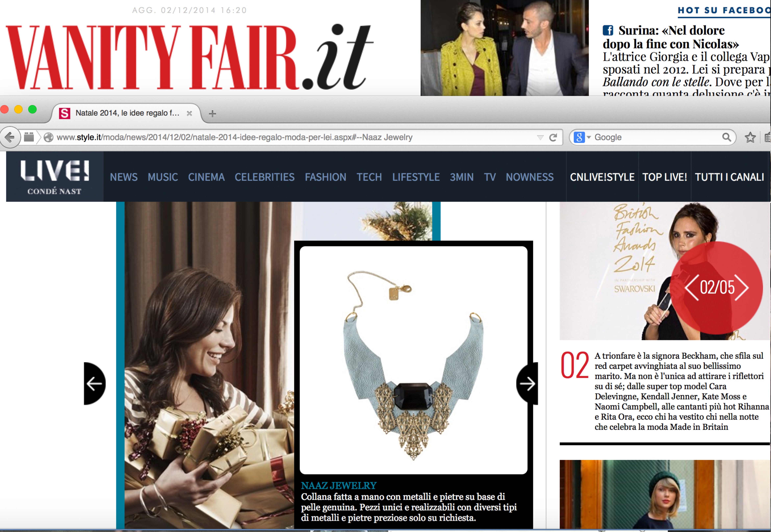Click the NAAZ JEWELRY title link
This screenshot has width=771, height=532.
pos(339,485)
